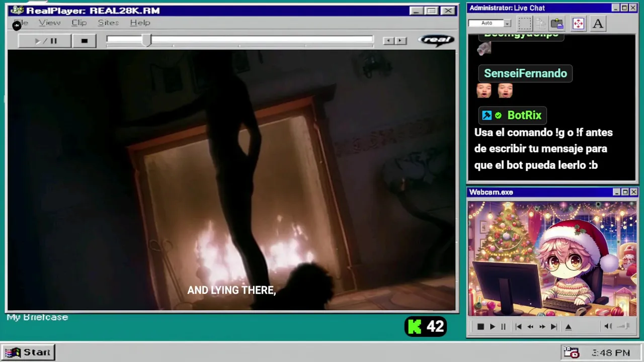Click the webcam rewind button
Screen dimensions: 644x362
[x=530, y=327]
